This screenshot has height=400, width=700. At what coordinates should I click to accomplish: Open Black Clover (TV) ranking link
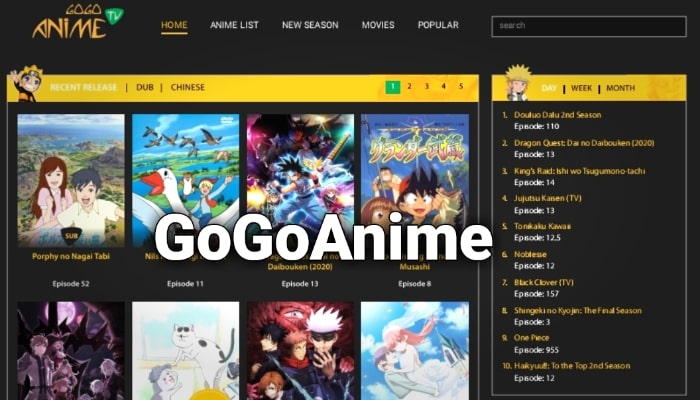click(x=544, y=282)
